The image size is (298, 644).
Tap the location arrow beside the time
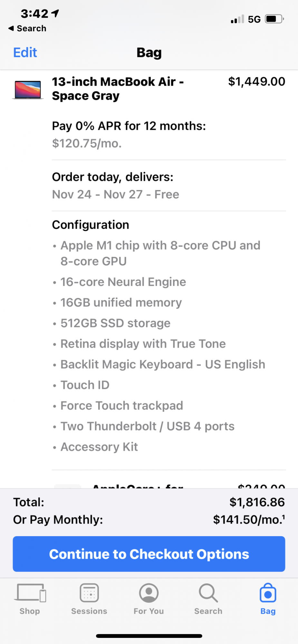point(55,13)
